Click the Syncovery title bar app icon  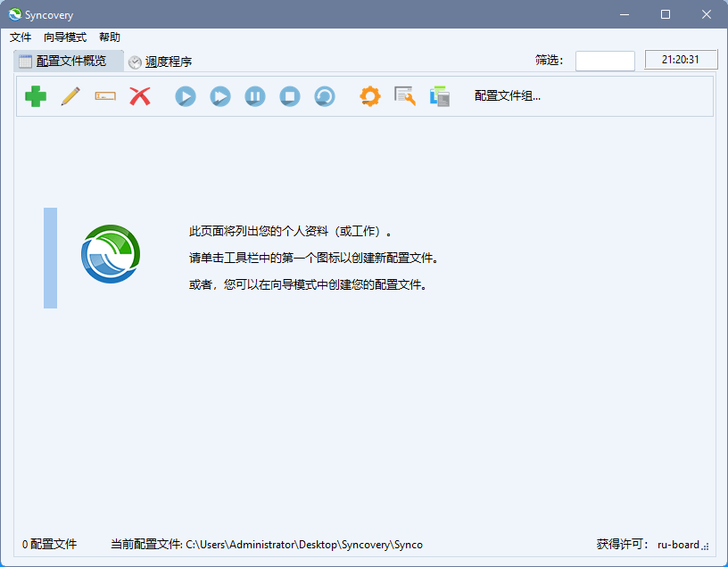point(15,14)
